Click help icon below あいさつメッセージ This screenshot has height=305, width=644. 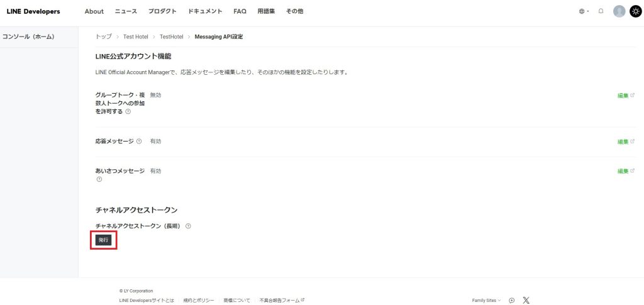(x=99, y=179)
